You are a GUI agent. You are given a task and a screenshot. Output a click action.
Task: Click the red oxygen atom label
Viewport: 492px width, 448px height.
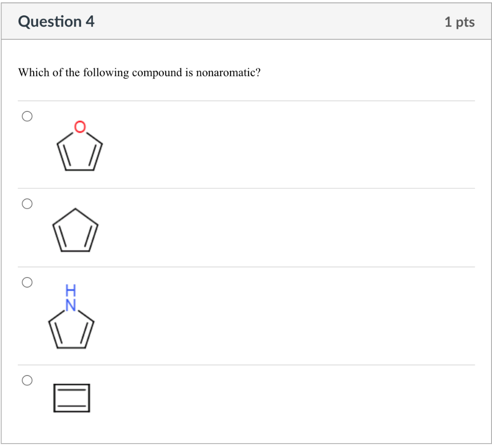[80, 127]
